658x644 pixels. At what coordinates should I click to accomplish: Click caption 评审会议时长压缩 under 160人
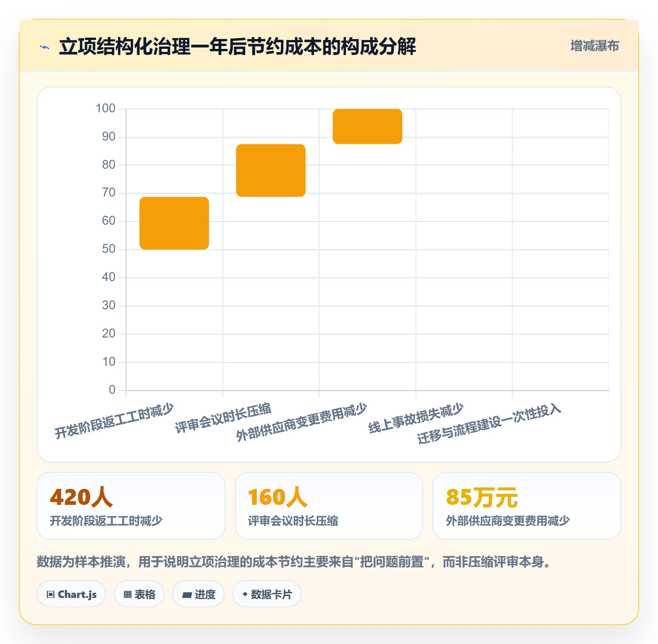pyautogui.click(x=293, y=521)
